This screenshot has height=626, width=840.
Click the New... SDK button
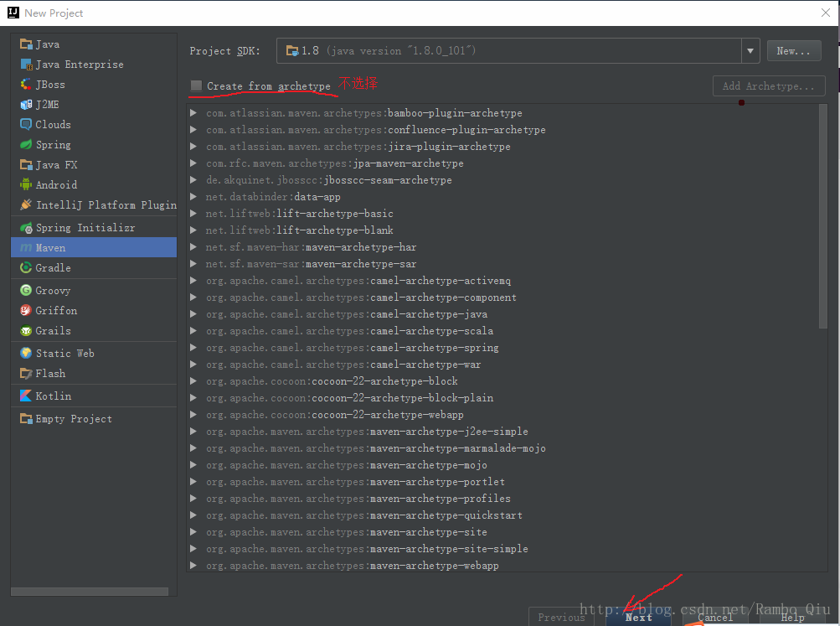(793, 51)
